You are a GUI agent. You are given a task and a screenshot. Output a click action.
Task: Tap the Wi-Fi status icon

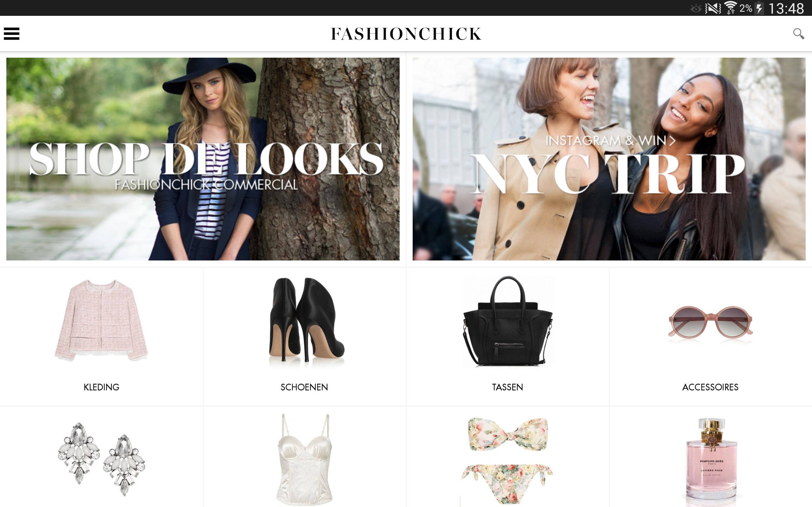tap(730, 8)
